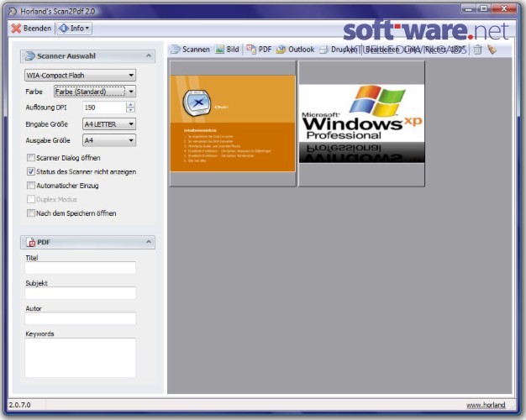Enable Scanner Dialog öffnen checkbox
Image resolution: width=526 pixels, height=420 pixels.
(31, 158)
